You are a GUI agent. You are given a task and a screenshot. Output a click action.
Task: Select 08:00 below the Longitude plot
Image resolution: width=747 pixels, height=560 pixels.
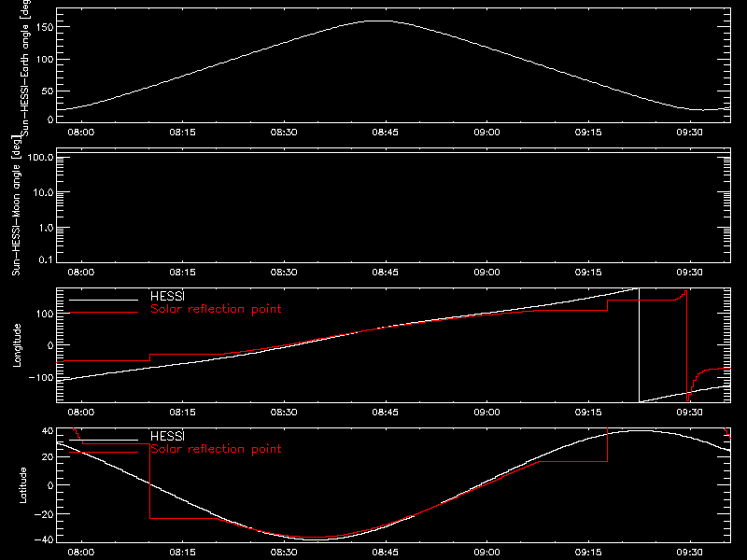(x=81, y=413)
